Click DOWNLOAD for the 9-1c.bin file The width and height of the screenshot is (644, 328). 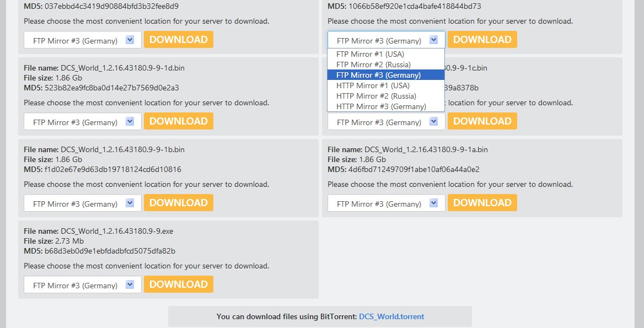[482, 121]
